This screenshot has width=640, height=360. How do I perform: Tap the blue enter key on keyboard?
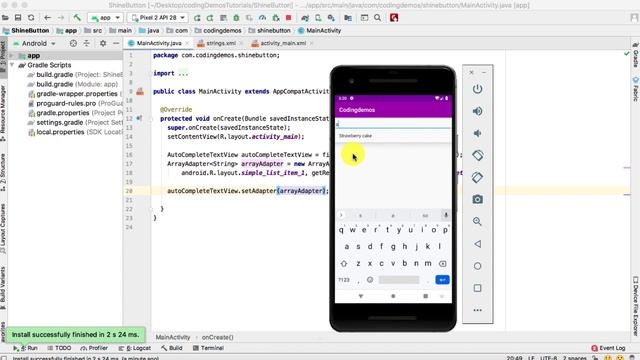coord(442,280)
